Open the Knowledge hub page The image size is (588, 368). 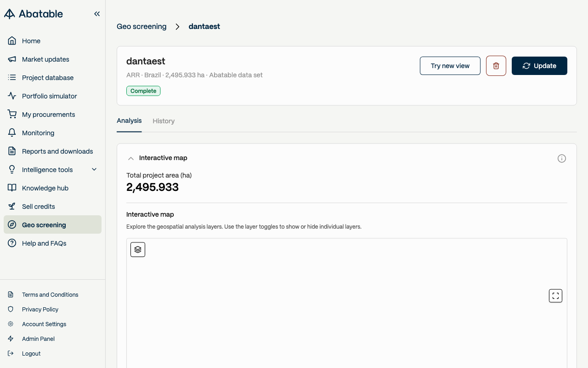(x=52, y=188)
